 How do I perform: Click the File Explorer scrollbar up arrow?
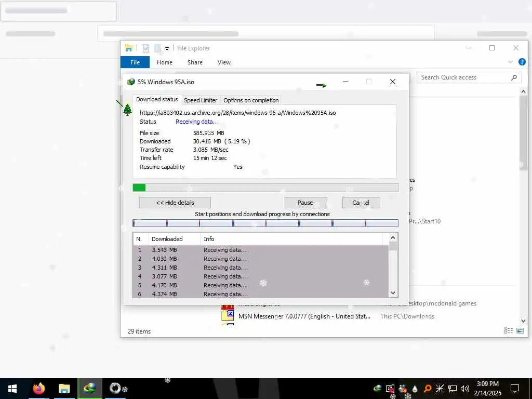point(523,91)
